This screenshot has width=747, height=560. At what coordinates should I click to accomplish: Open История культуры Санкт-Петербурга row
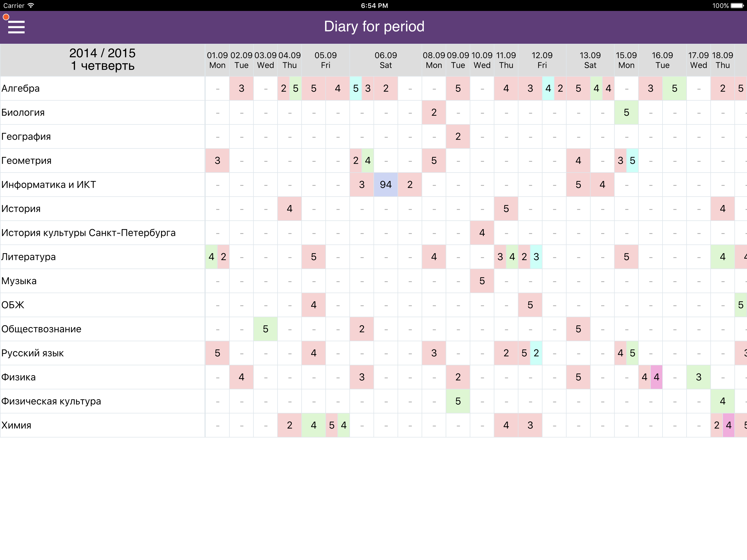[89, 233]
